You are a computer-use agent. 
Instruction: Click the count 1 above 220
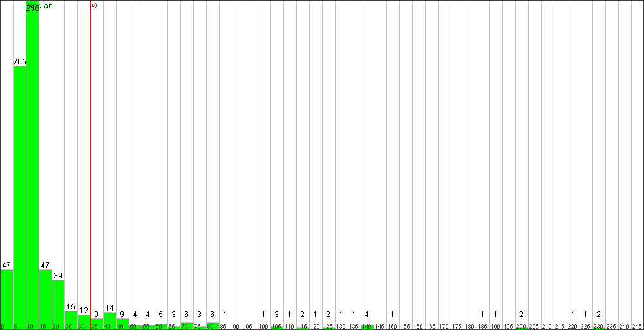click(573, 315)
